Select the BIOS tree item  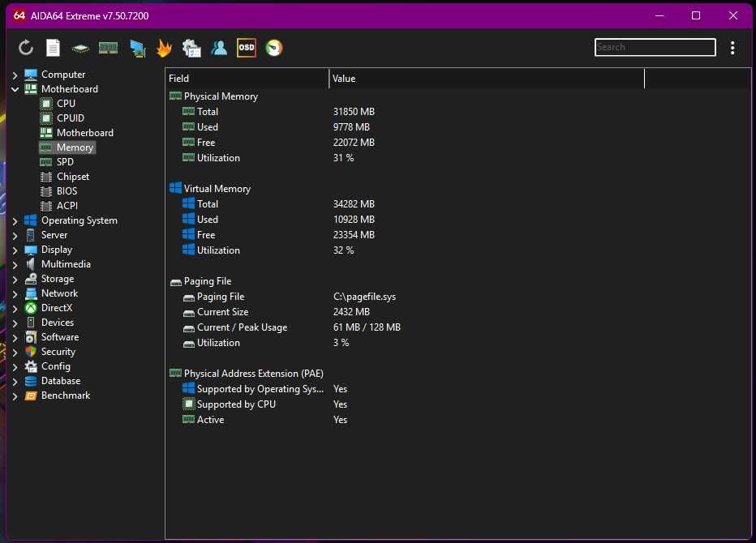pyautogui.click(x=67, y=190)
